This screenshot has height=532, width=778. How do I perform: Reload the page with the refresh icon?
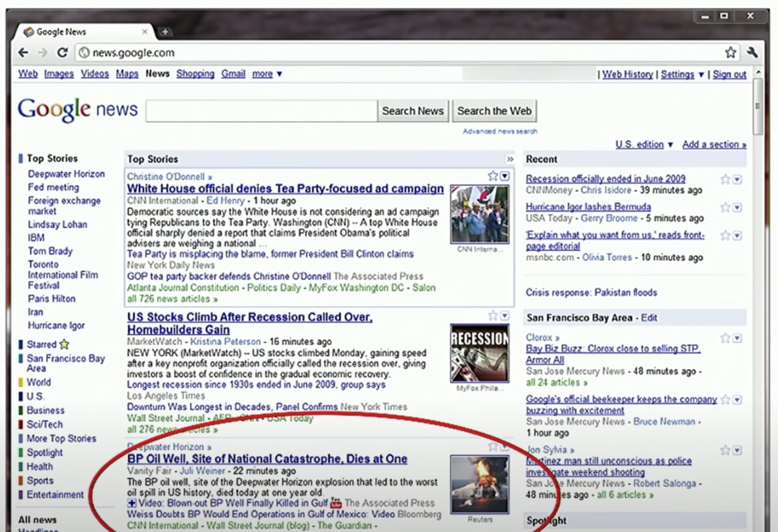click(62, 52)
